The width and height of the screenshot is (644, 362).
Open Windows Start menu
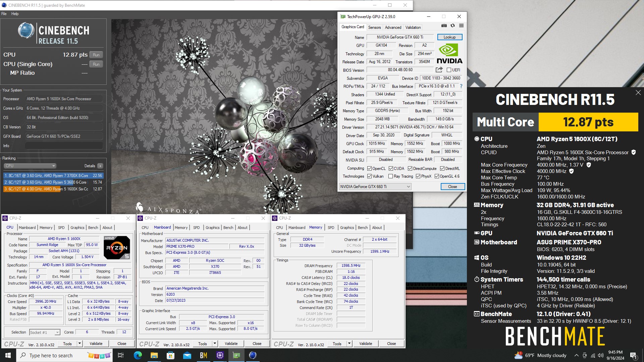(x=8, y=355)
